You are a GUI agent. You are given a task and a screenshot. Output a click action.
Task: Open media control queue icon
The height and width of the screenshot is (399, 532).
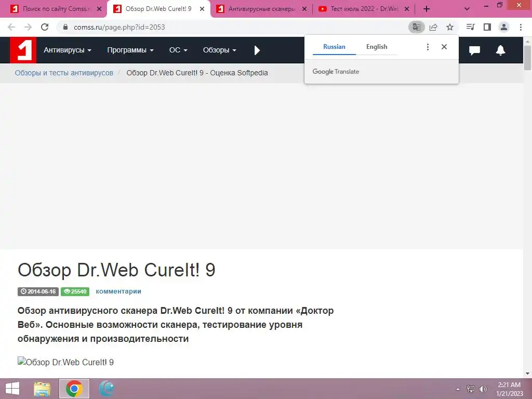point(470,27)
